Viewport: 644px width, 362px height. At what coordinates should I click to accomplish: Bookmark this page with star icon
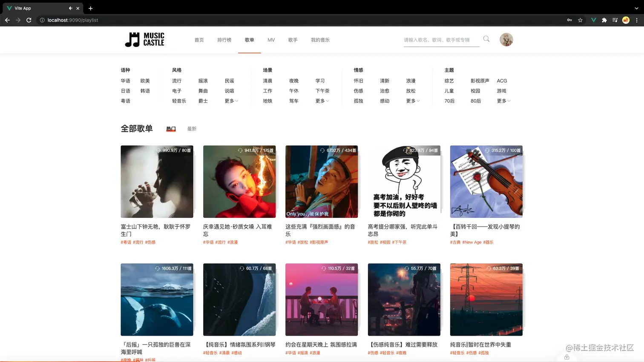[580, 20]
